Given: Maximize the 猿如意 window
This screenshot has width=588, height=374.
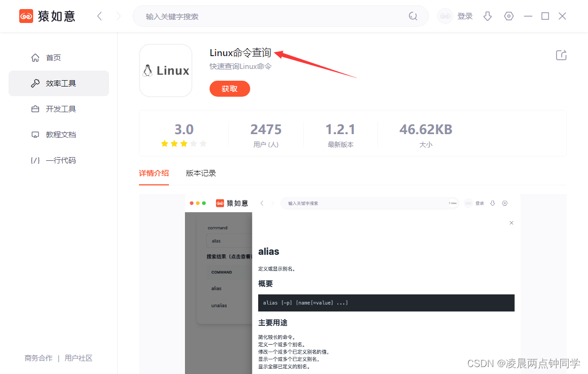Looking at the screenshot, I should 545,16.
